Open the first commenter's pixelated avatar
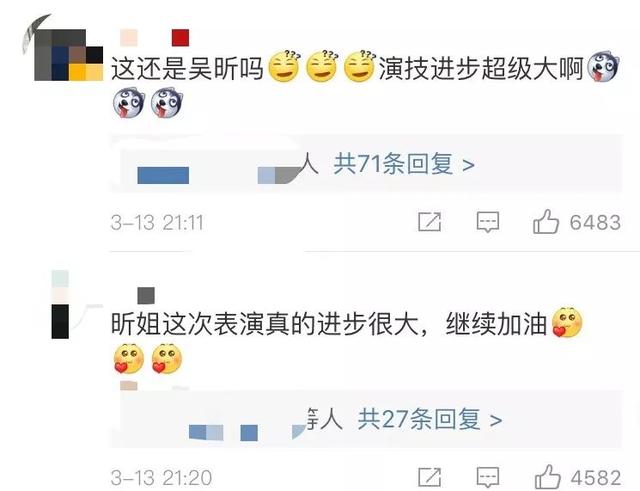This screenshot has width=640, height=491. click(68, 54)
